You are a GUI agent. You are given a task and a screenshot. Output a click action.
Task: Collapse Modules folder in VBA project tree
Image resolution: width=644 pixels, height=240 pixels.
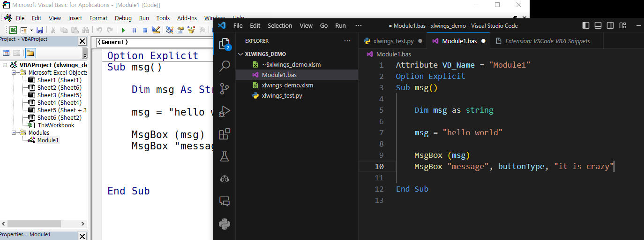[14, 132]
